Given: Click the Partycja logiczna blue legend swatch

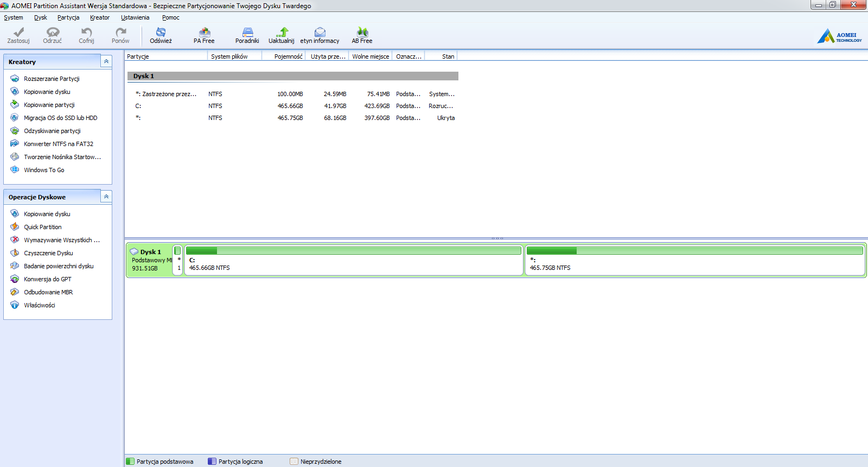Looking at the screenshot, I should [212, 462].
